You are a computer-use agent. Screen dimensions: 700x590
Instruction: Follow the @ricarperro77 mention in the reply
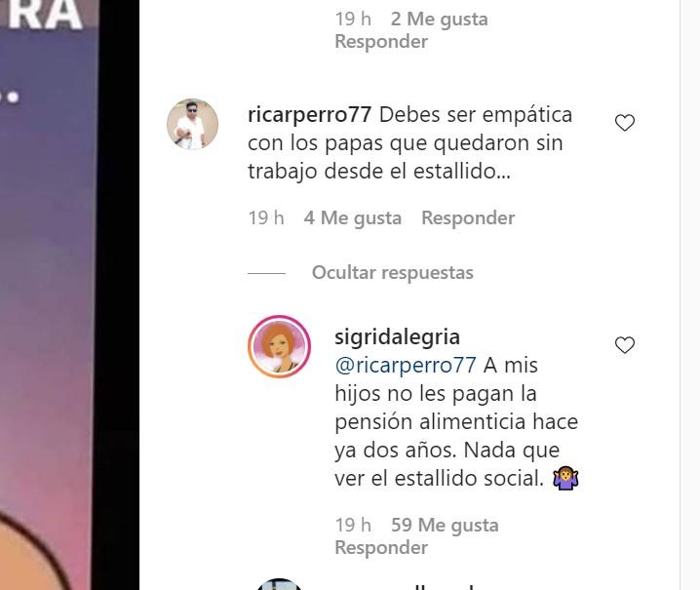click(406, 366)
